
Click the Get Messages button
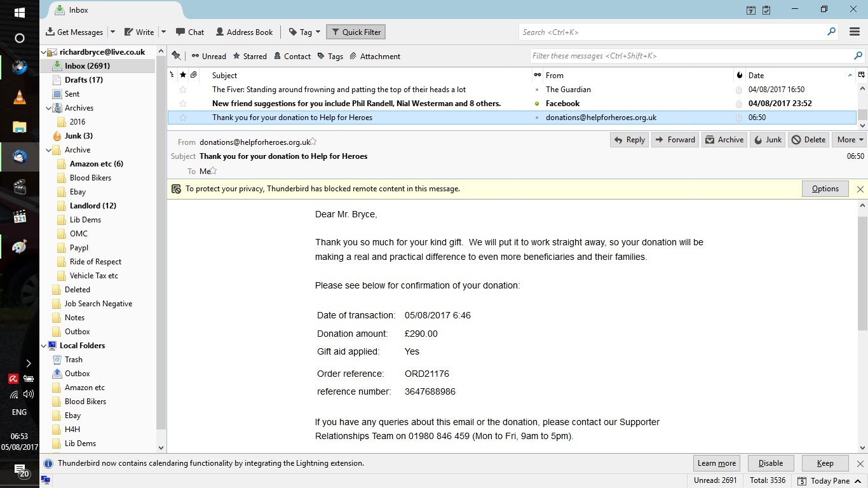point(74,32)
